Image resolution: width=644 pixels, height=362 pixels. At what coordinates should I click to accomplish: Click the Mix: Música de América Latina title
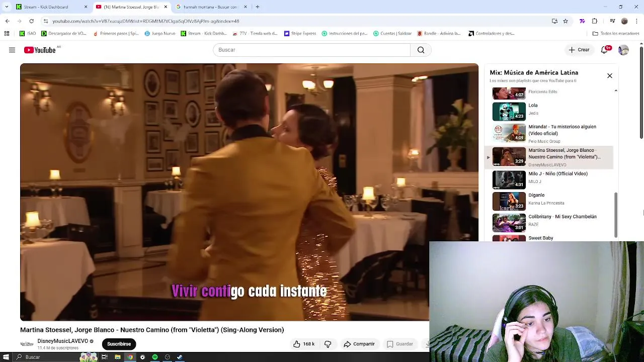534,72
